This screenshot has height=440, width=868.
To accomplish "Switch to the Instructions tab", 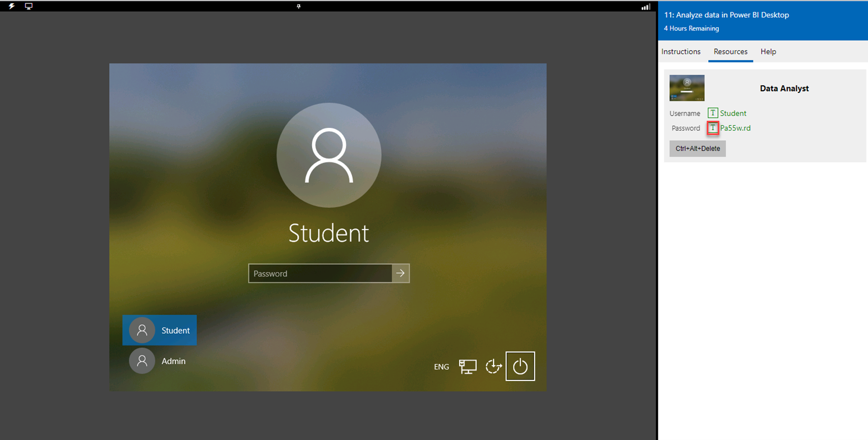I will pos(681,51).
